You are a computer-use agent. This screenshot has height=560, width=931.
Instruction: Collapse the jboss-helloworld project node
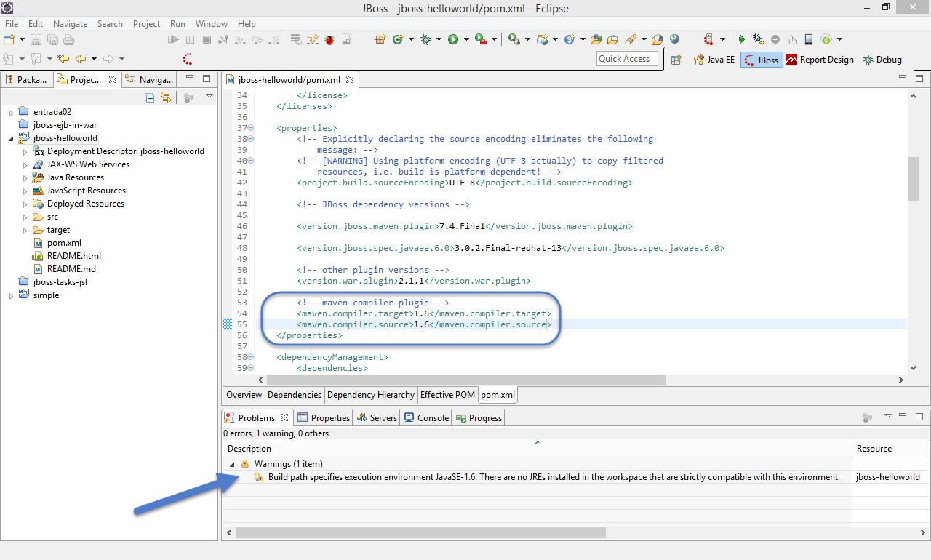11,138
